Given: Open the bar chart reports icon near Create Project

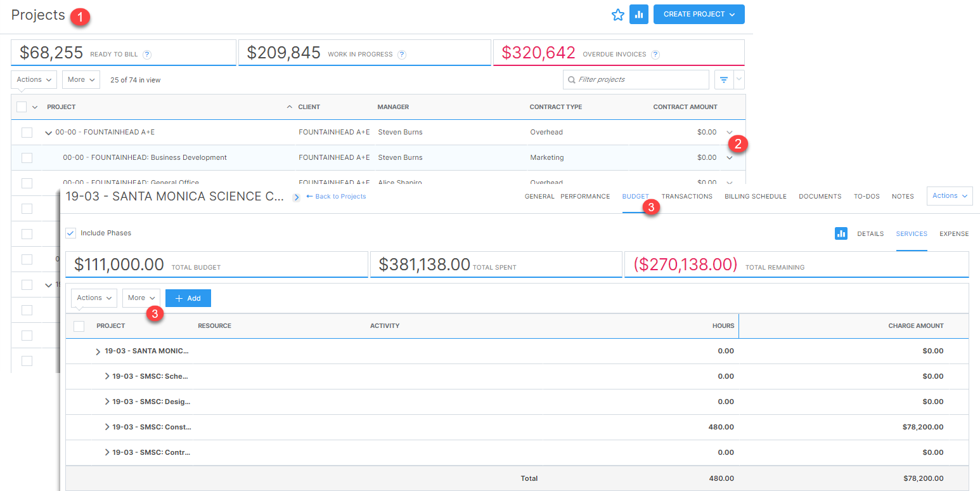Looking at the screenshot, I should [639, 14].
